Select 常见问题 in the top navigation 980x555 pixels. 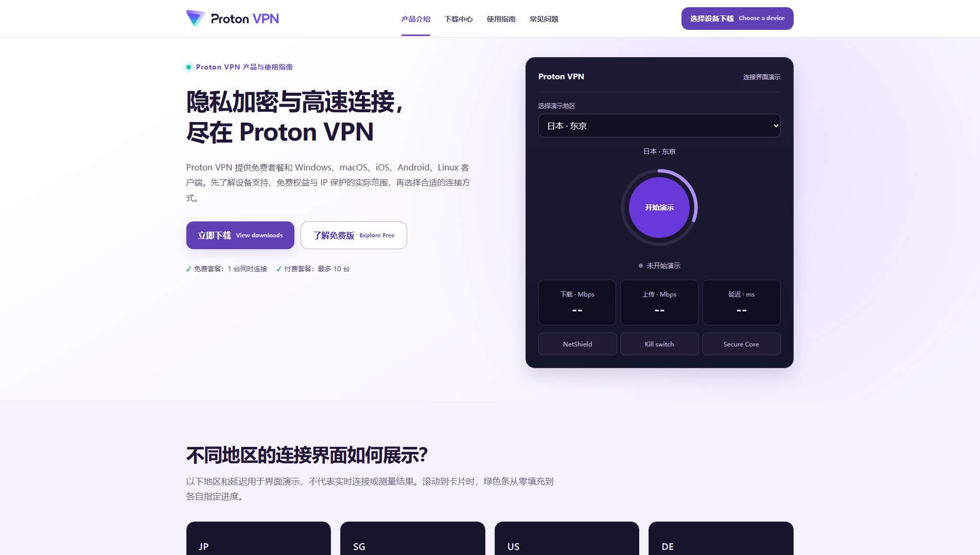coord(544,19)
